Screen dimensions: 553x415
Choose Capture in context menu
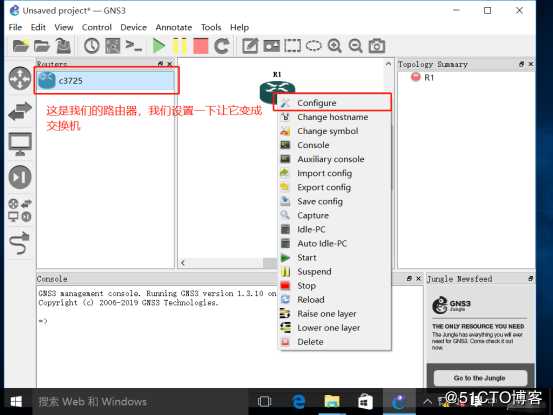pyautogui.click(x=335, y=215)
